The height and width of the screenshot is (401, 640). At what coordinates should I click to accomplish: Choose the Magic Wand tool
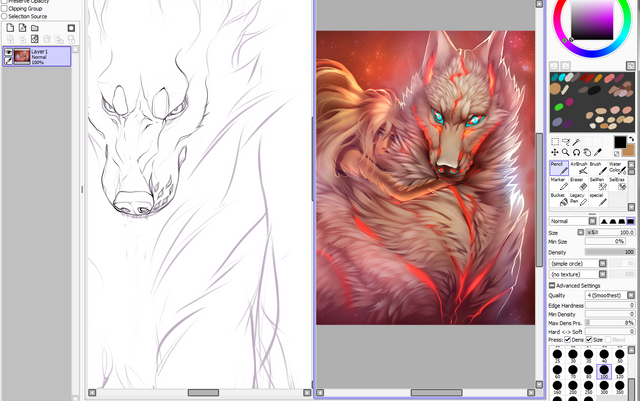coord(576,142)
